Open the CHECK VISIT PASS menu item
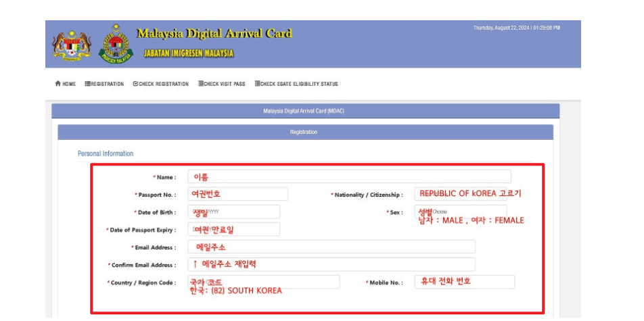644x321 pixels. (x=221, y=84)
